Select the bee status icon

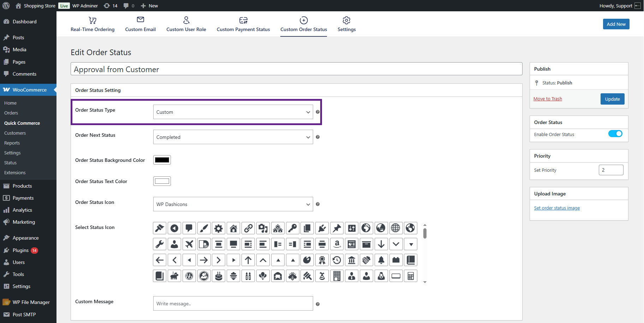click(x=293, y=276)
